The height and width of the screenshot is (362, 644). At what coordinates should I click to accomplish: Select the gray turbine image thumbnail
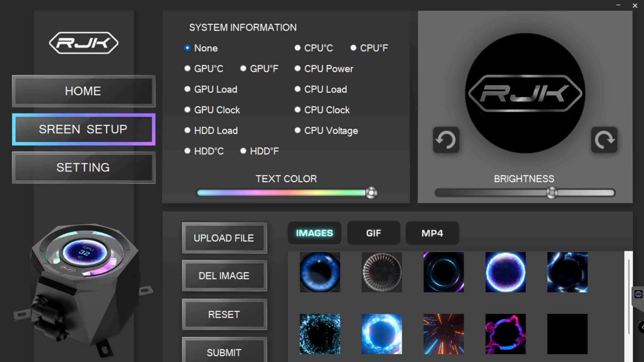382,272
